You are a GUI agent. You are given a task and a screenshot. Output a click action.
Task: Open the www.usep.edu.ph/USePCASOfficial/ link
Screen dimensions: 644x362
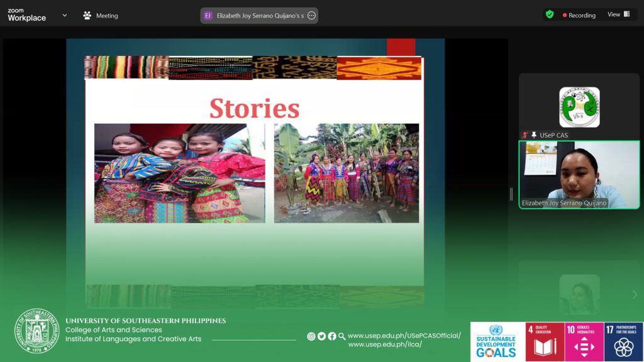coord(404,336)
